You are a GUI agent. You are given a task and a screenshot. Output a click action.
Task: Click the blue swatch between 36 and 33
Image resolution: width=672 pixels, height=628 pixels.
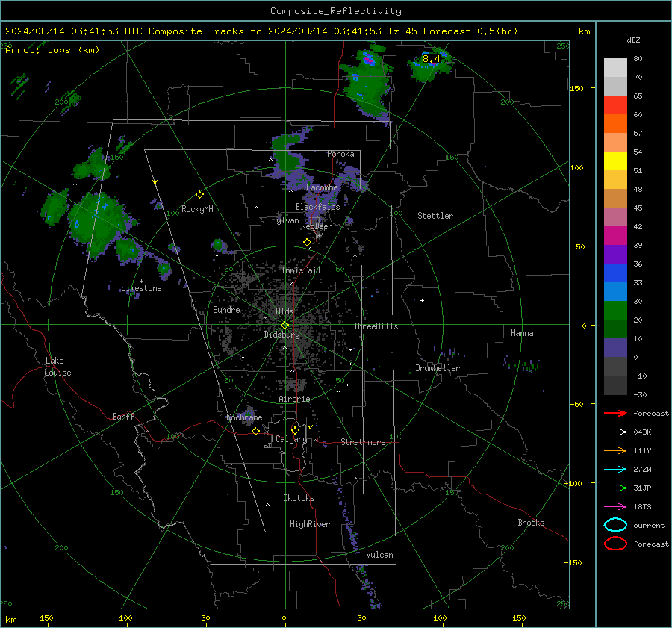coord(615,273)
